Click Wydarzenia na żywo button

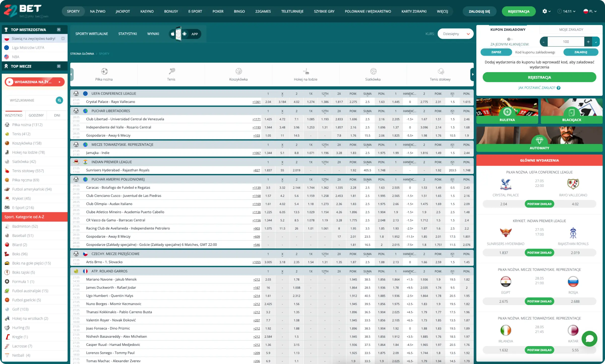click(35, 82)
